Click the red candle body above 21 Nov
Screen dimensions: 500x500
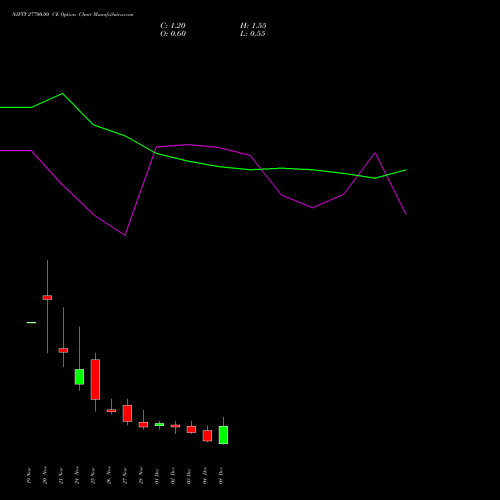pos(63,350)
